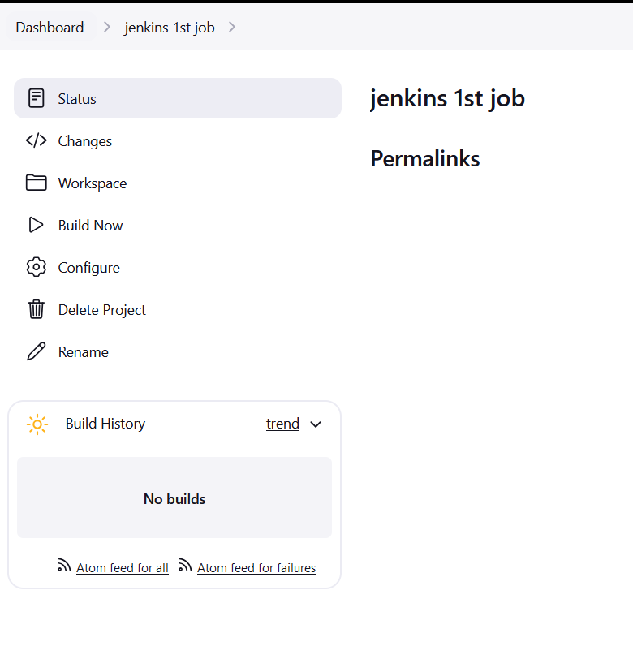Click the Configure gear icon
Viewport: 633px width, 672px height.
point(36,267)
